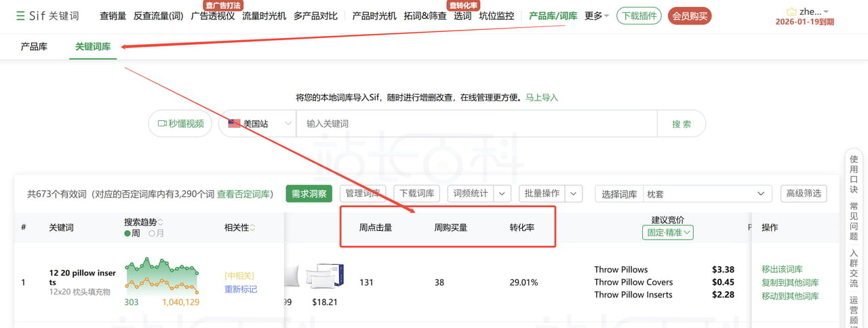The image size is (868, 328).
Task: Select the 周 trend radio option
Action: coord(132,233)
